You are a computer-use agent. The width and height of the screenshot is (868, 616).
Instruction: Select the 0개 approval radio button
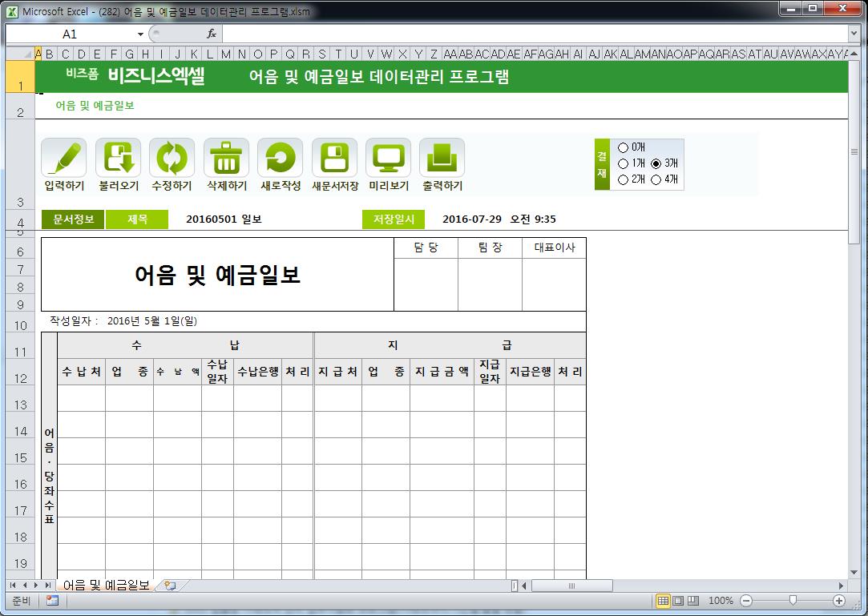[624, 147]
